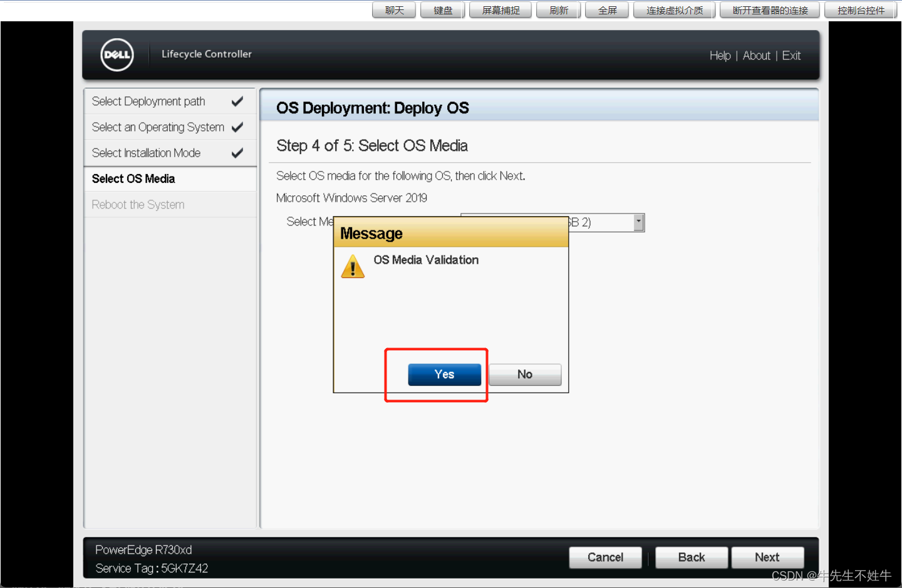
Task: Go Back to the previous step
Action: tap(692, 557)
